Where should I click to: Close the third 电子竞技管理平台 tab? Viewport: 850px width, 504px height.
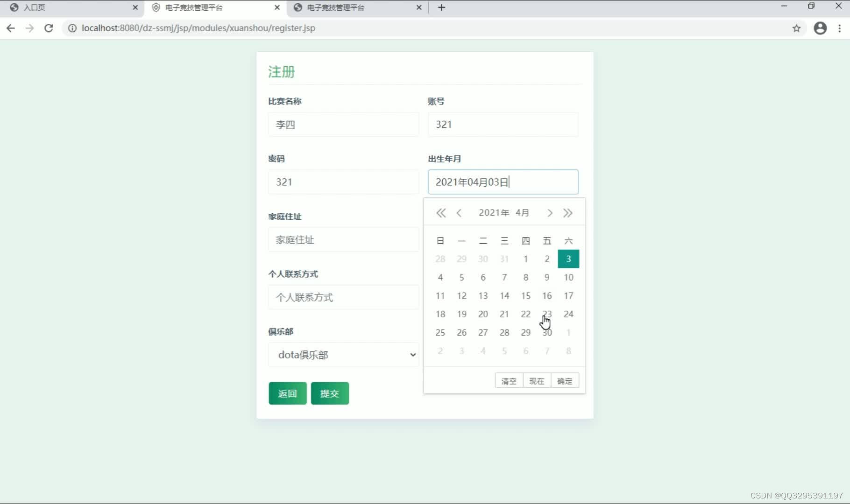[419, 7]
